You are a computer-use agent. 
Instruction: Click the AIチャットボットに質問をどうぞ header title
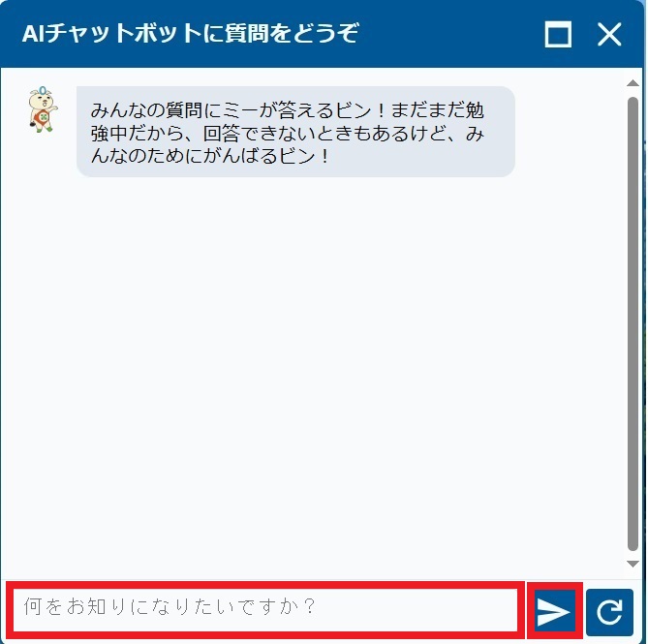click(191, 34)
